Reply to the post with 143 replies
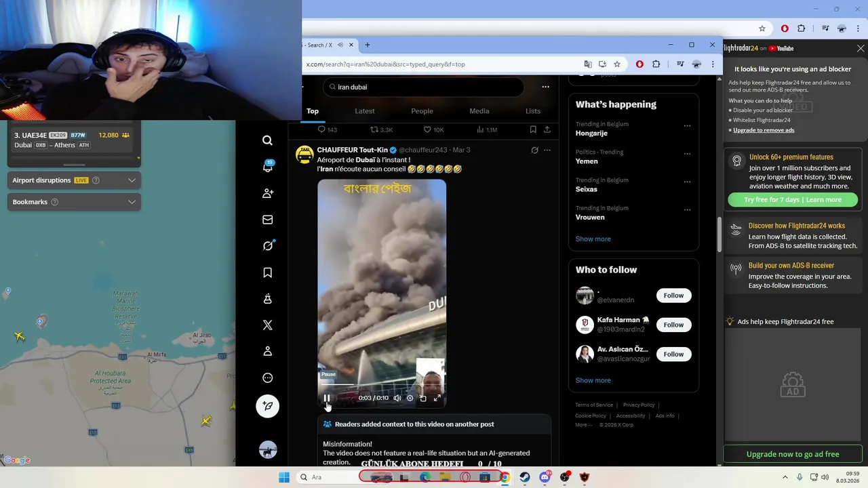 click(x=327, y=129)
